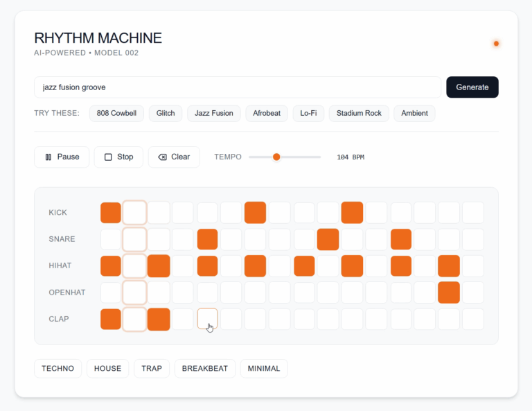532x411 pixels.
Task: Load the BREAKBEAT preset pattern
Action: click(x=204, y=368)
